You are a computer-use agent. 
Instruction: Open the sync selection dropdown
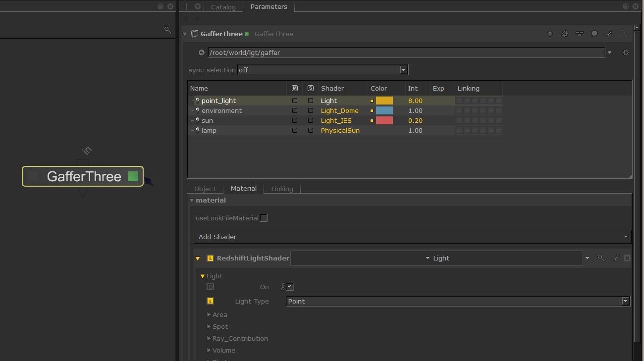322,70
